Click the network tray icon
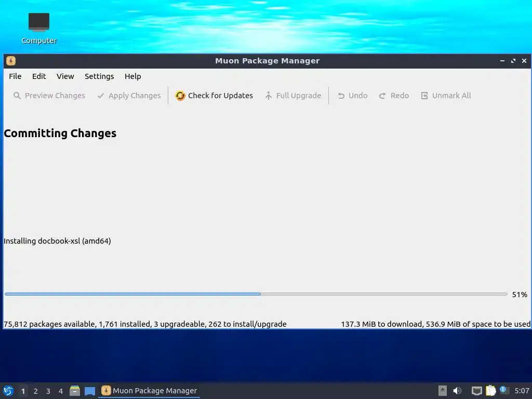Viewport: 532px width, 399px height. coord(477,391)
